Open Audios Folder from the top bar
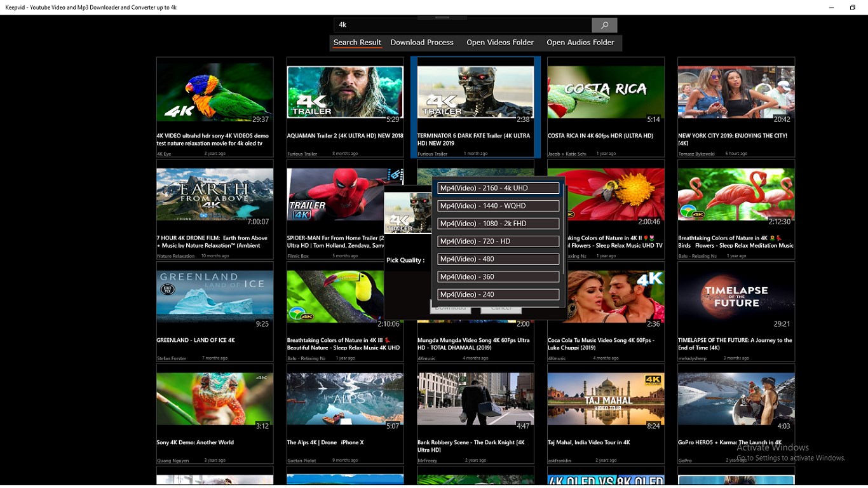This screenshot has height=488, width=868. pos(580,43)
